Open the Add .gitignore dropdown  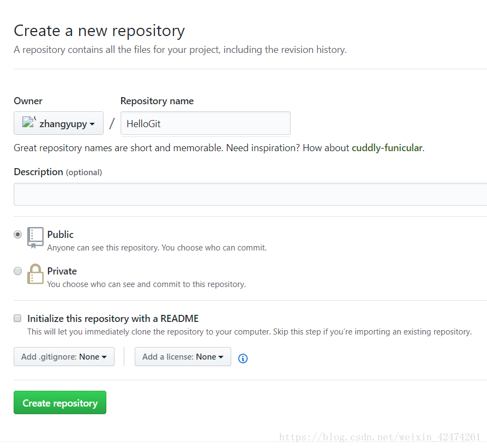pyautogui.click(x=64, y=357)
